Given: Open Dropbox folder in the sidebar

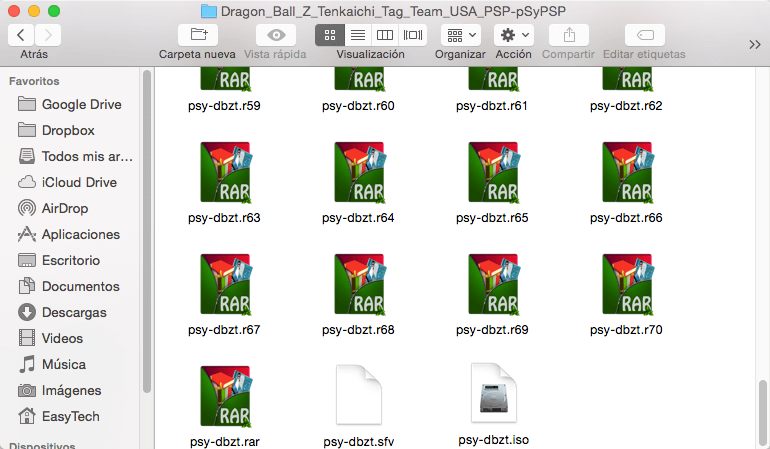Looking at the screenshot, I should tap(67, 130).
